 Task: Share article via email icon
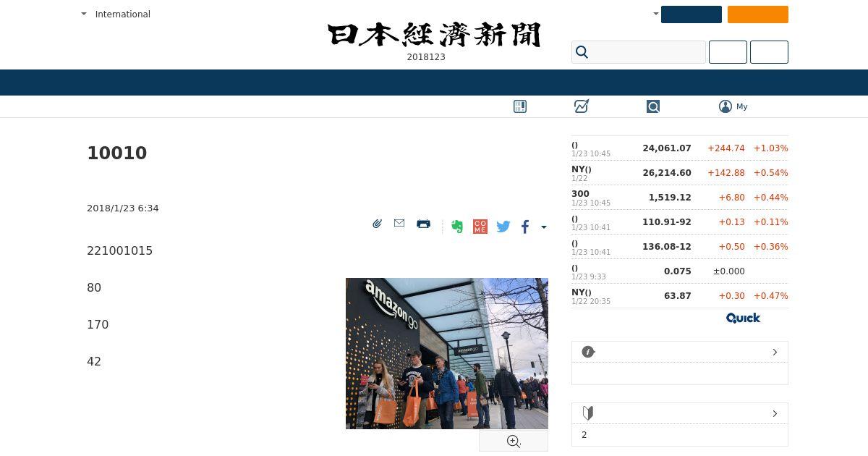[399, 223]
